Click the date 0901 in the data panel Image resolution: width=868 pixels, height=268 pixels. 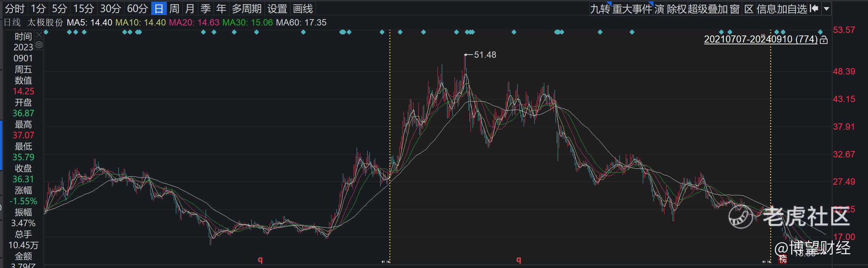click(x=23, y=58)
